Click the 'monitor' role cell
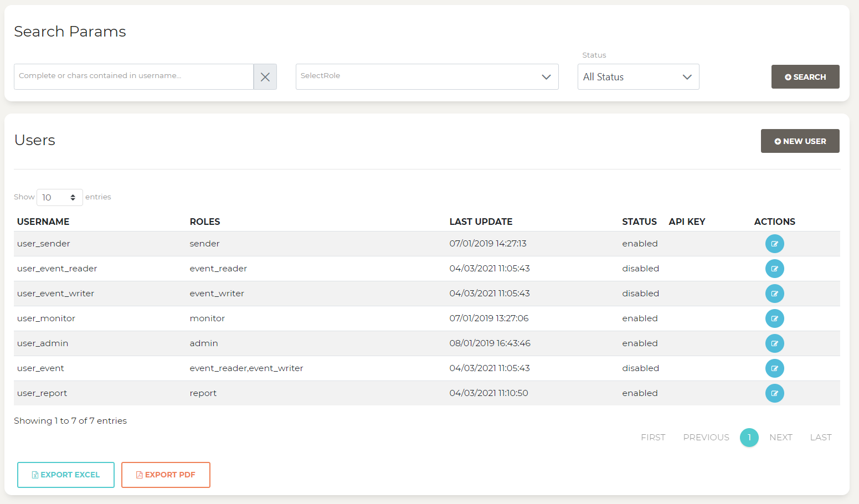859x504 pixels. click(x=207, y=318)
